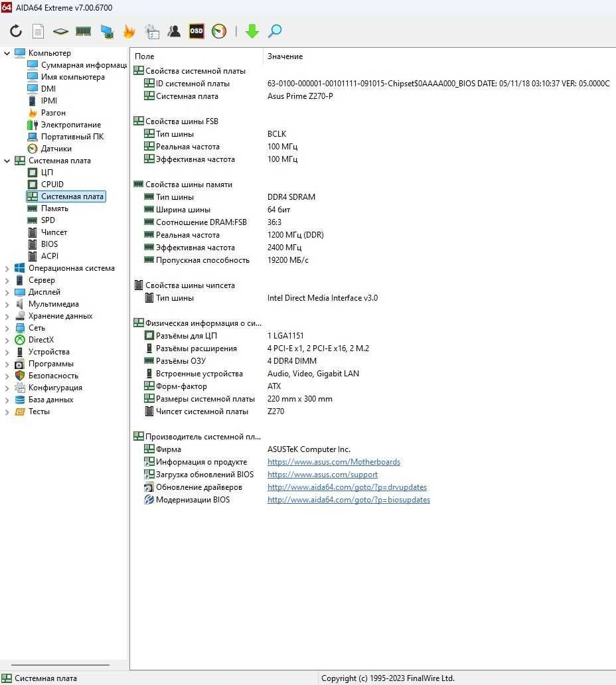Select Суммарная информация in the tree
Screen dimensions: 616x685
77,65
